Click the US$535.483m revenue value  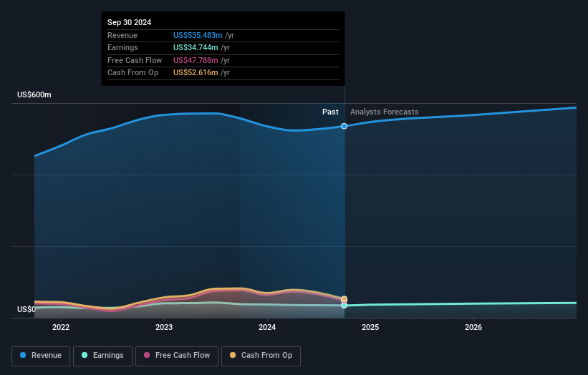(198, 35)
